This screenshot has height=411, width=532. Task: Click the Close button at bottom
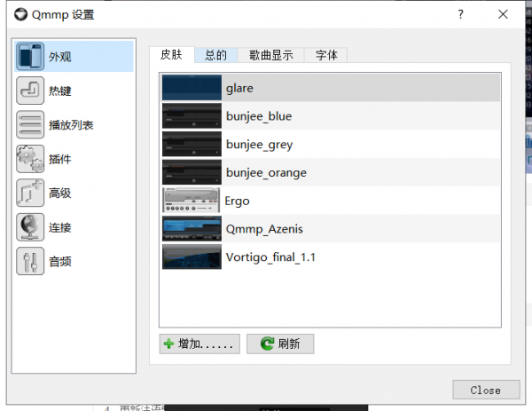point(485,390)
